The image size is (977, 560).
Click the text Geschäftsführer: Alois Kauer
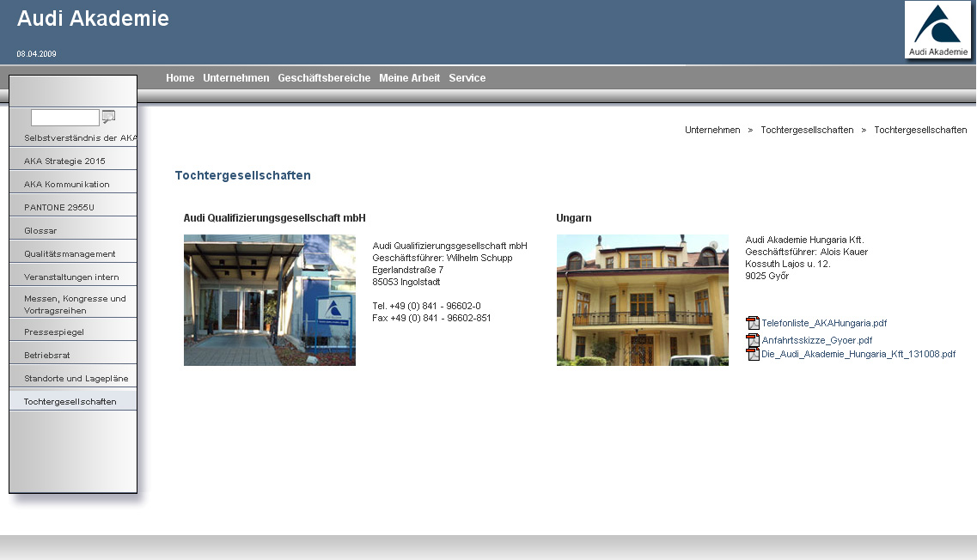tap(806, 252)
